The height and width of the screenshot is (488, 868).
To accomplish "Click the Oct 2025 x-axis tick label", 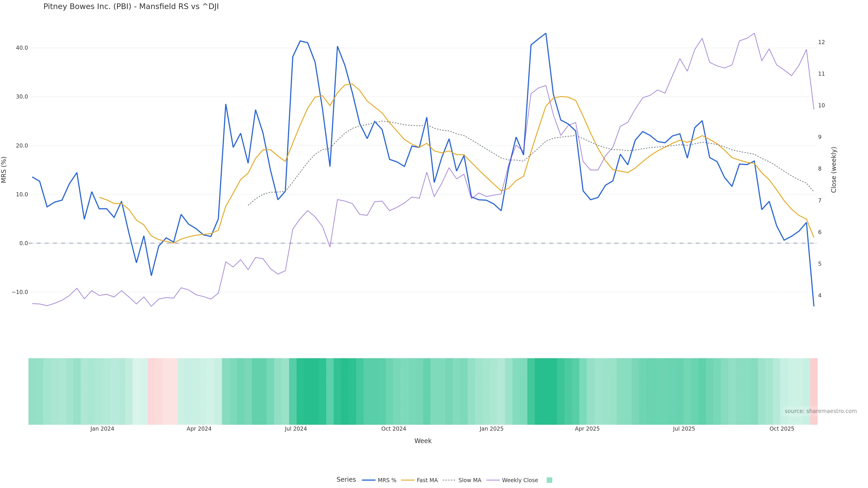I will pyautogui.click(x=782, y=429).
